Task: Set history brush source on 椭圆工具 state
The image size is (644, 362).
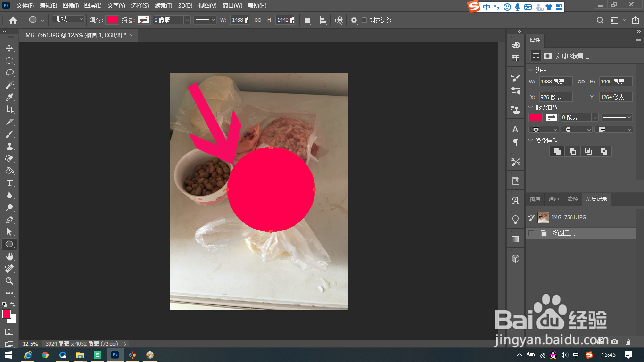Action: coord(532,233)
